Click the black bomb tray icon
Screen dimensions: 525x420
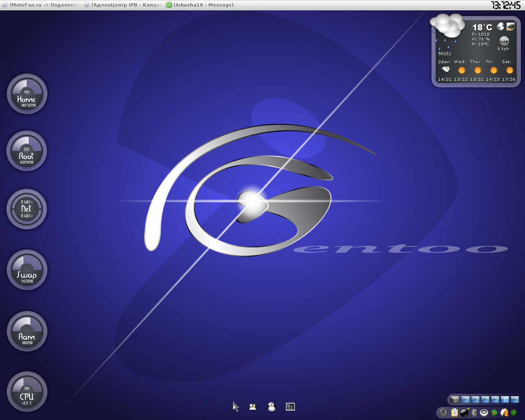pyautogui.click(x=464, y=412)
